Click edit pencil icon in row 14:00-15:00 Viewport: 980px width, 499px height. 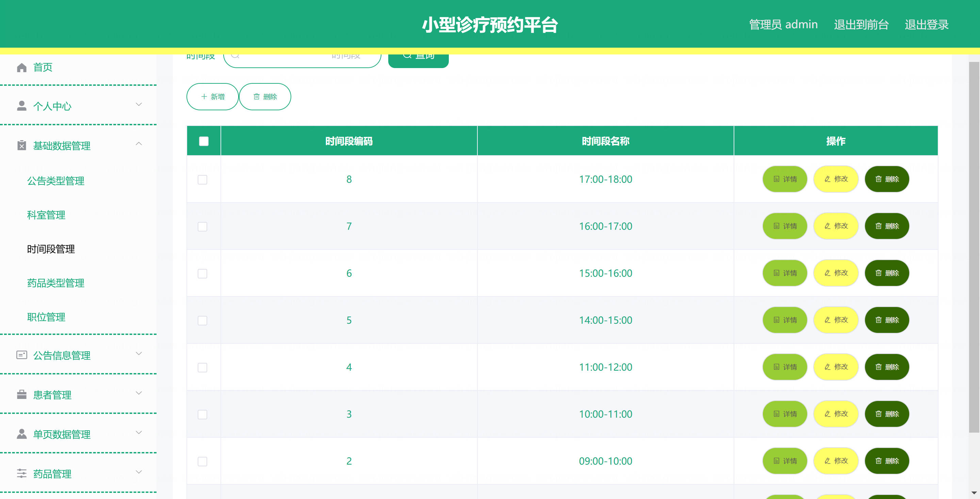tap(828, 320)
